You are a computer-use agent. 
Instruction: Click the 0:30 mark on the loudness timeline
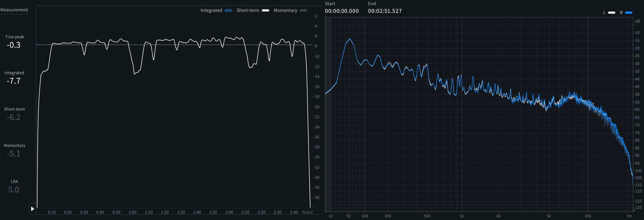pyautogui.click(x=84, y=212)
